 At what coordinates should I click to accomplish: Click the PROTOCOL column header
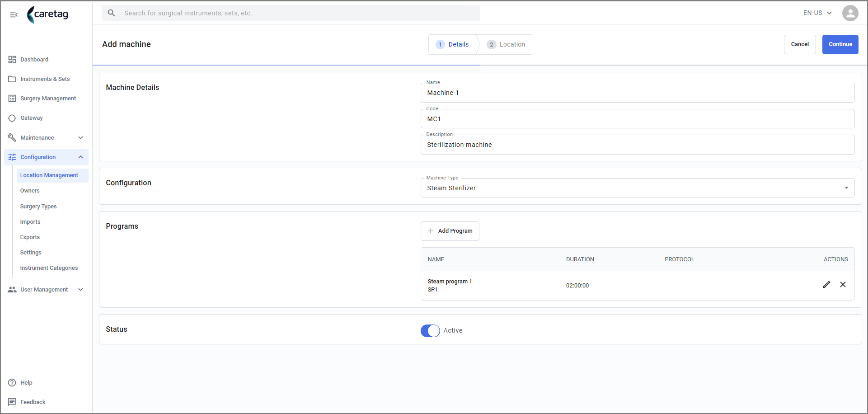(680, 259)
